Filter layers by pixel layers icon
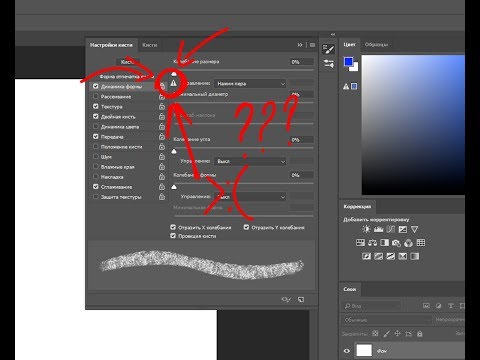This screenshot has width=480, height=360. [x=426, y=306]
